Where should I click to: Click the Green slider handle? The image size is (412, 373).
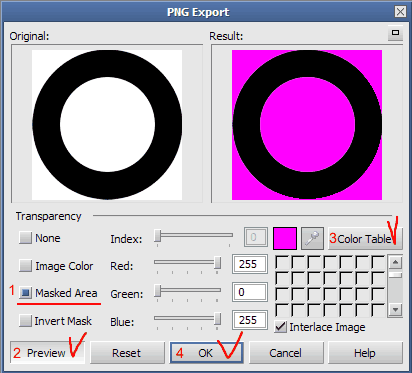(x=158, y=291)
